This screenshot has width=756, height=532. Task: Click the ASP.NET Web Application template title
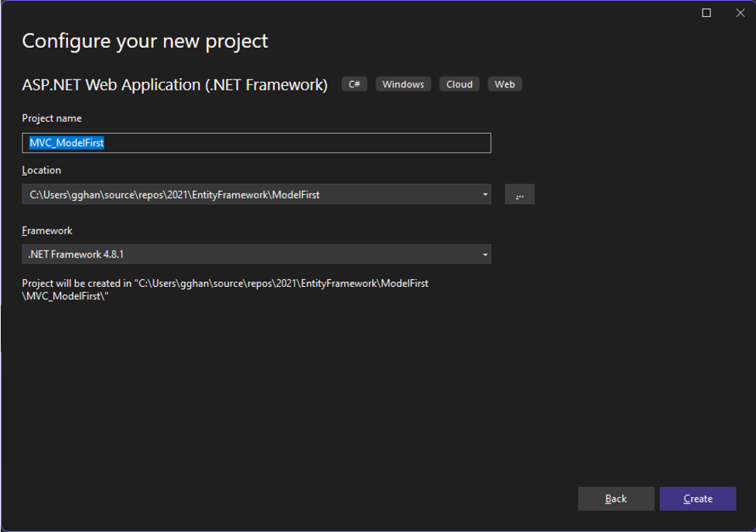(x=175, y=85)
